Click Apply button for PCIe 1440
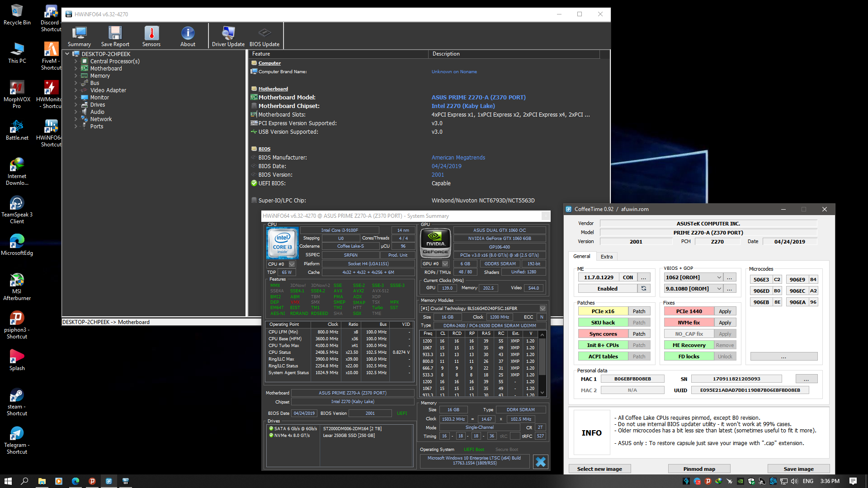 (x=725, y=311)
